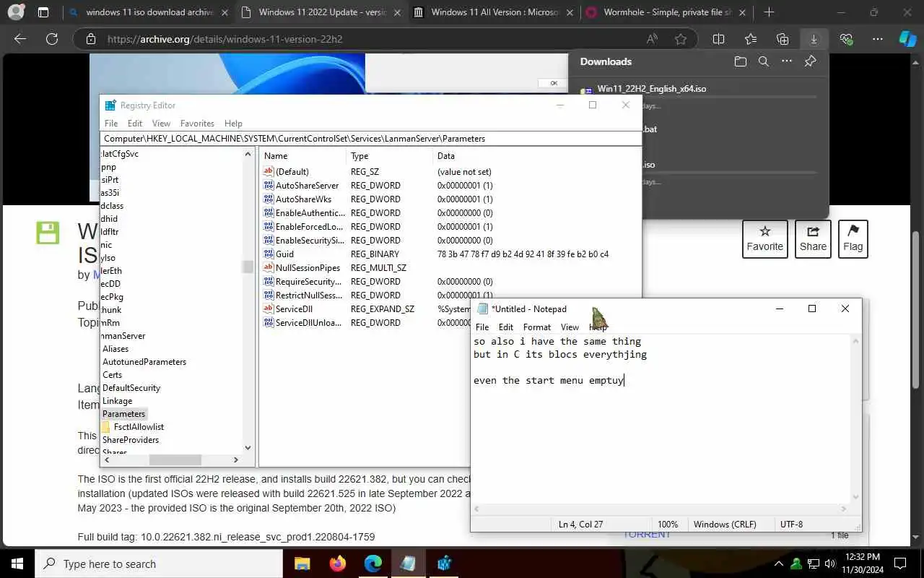924x578 pixels.
Task: Open Windows Start button
Action: 17,564
